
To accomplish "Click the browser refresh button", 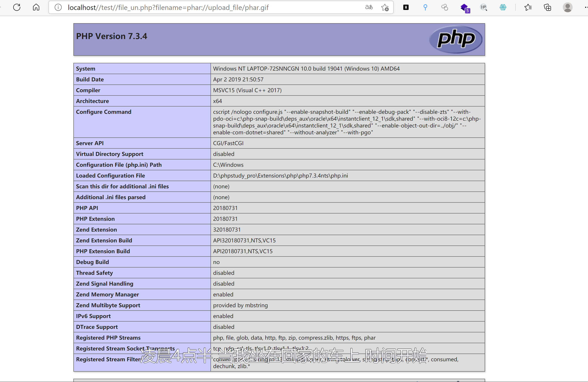I will [x=17, y=7].
